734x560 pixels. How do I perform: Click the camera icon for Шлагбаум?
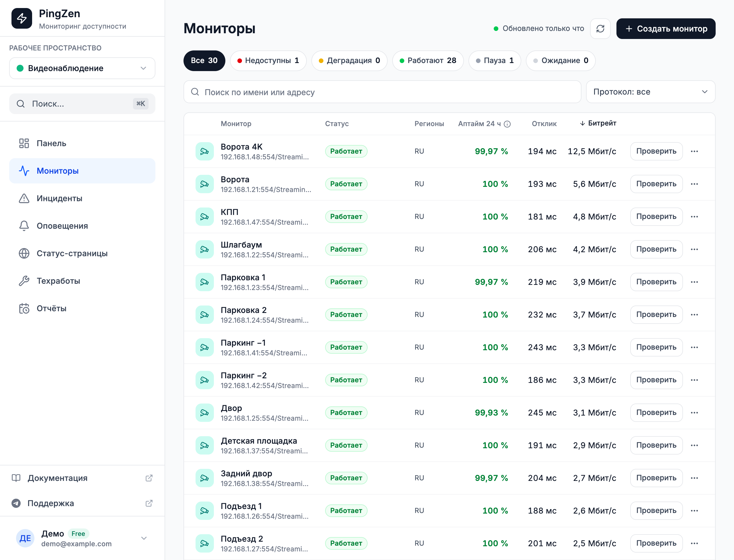(x=205, y=249)
